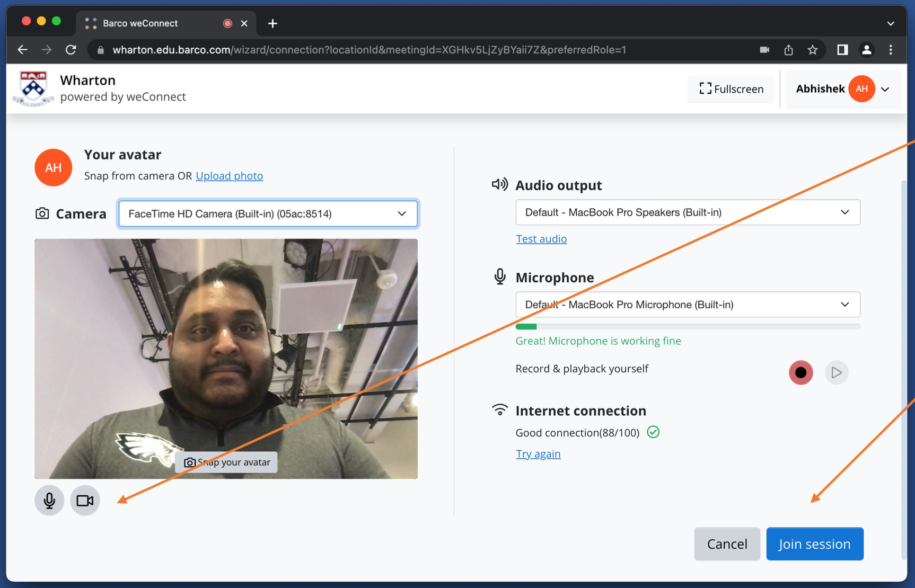Click the address bar URL
Image resolution: width=915 pixels, height=588 pixels.
369,50
